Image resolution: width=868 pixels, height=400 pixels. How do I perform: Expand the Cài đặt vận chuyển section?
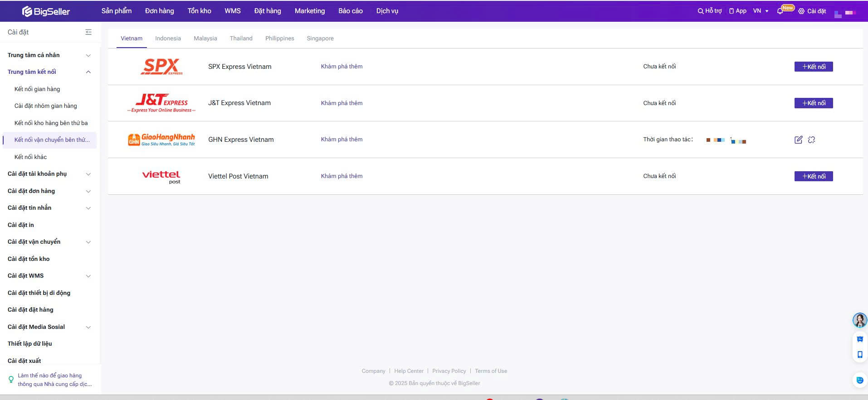point(88,242)
